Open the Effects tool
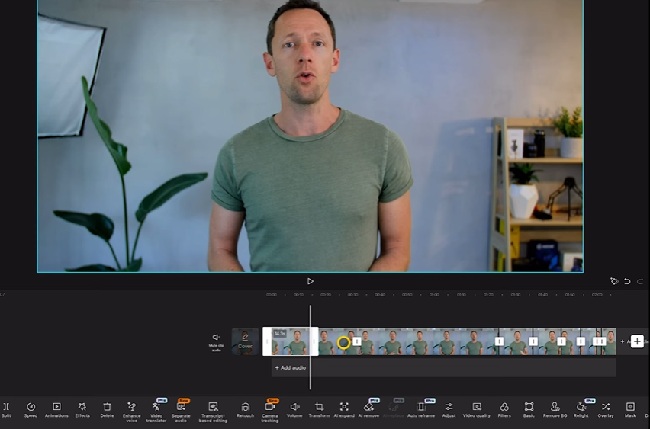650x429 pixels. point(82,410)
